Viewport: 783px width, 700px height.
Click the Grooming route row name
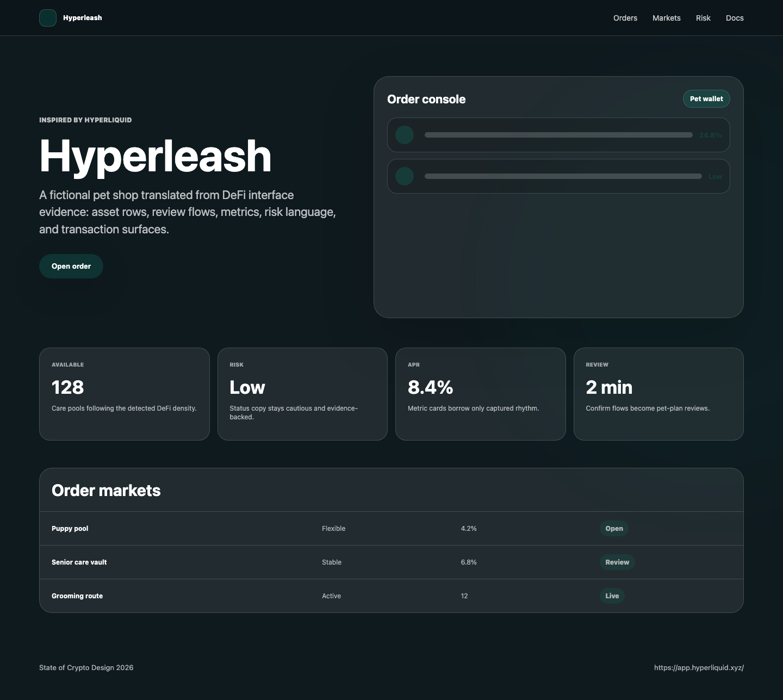point(77,596)
